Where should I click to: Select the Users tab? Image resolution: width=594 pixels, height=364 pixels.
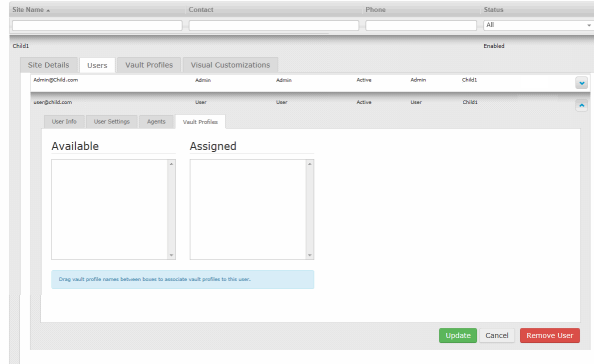coord(97,65)
